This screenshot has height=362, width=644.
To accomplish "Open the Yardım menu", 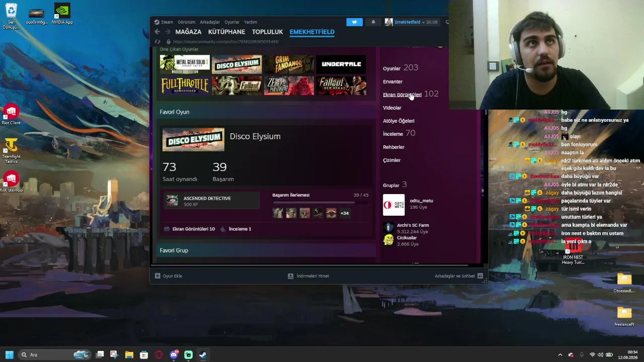I will 251,22.
